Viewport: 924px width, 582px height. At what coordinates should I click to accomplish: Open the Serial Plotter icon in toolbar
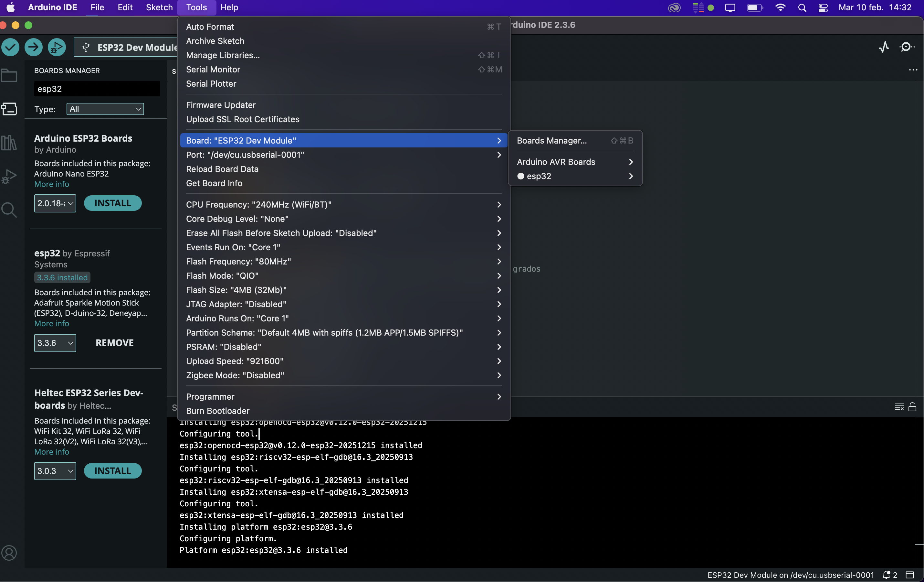click(884, 47)
